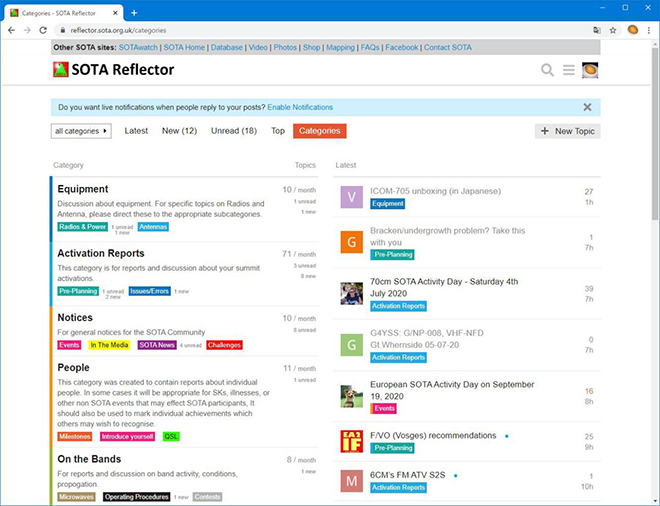This screenshot has width=660, height=506.
Task: Open the Mapping link
Action: click(340, 48)
